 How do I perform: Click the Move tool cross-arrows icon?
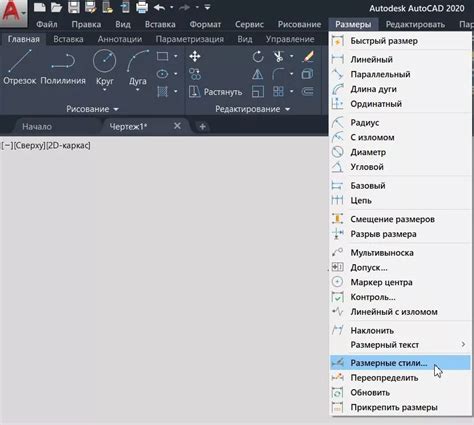pos(195,56)
